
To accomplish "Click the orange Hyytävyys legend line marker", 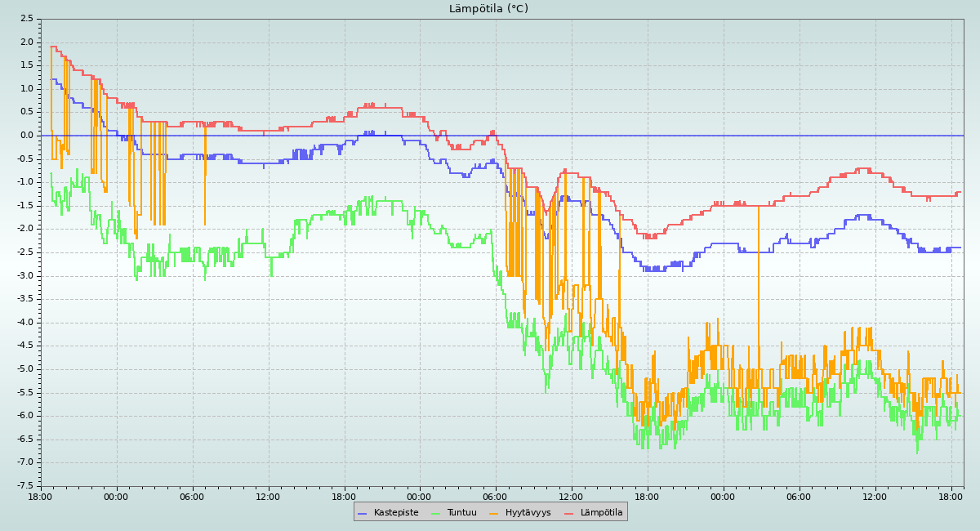I will (494, 513).
